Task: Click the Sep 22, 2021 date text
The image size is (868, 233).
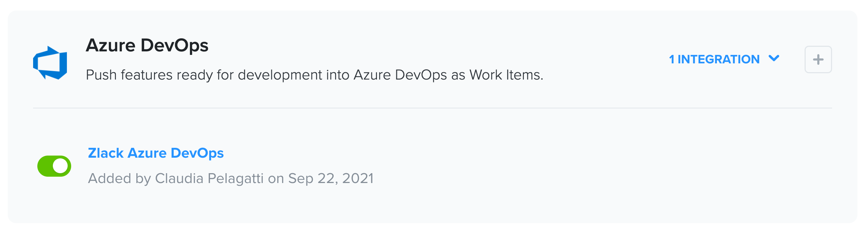Action: 331,178
